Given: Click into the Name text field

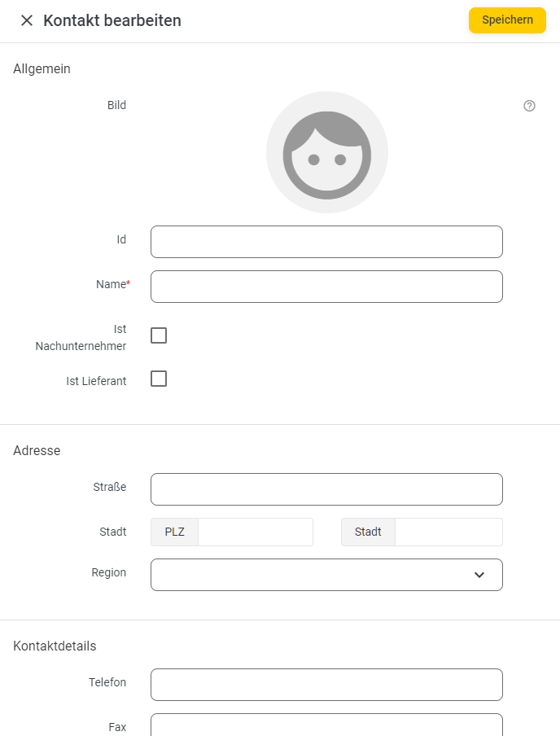Looking at the screenshot, I should 326,287.
